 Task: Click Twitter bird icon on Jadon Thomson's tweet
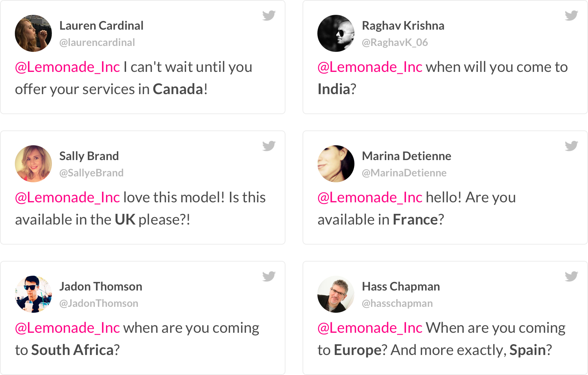(269, 276)
